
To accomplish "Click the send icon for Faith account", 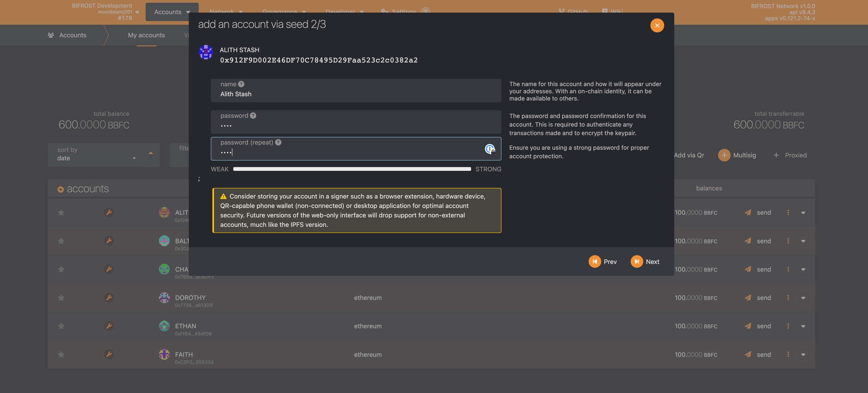I will click(748, 355).
